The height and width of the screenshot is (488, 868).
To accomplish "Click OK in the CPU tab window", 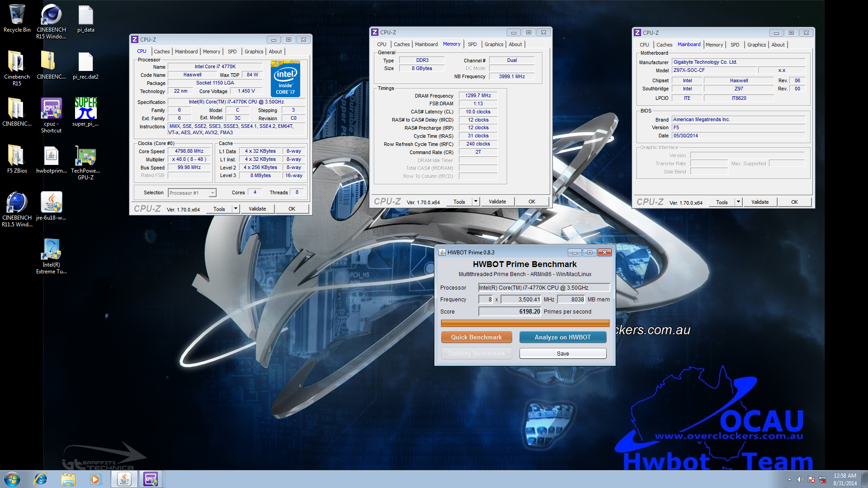I will [292, 209].
